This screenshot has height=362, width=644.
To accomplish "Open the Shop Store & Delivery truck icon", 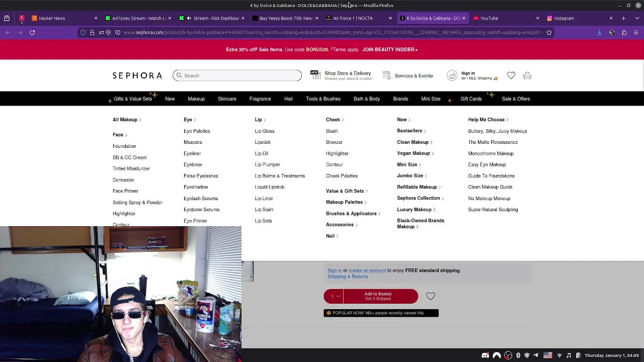I will [315, 75].
